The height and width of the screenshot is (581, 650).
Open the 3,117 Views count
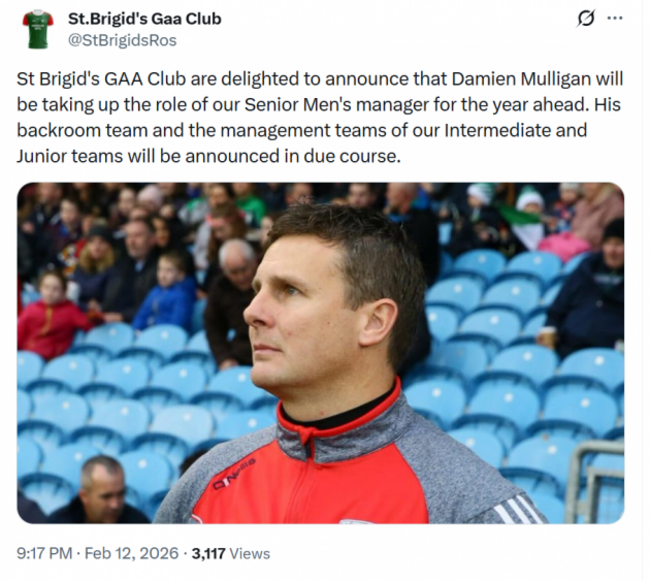click(209, 553)
